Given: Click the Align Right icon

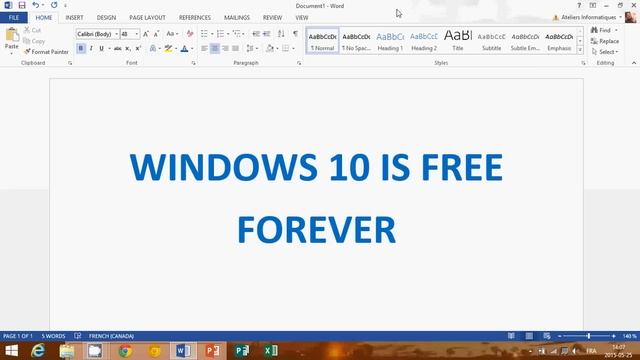Looking at the screenshot, I should point(225,49).
